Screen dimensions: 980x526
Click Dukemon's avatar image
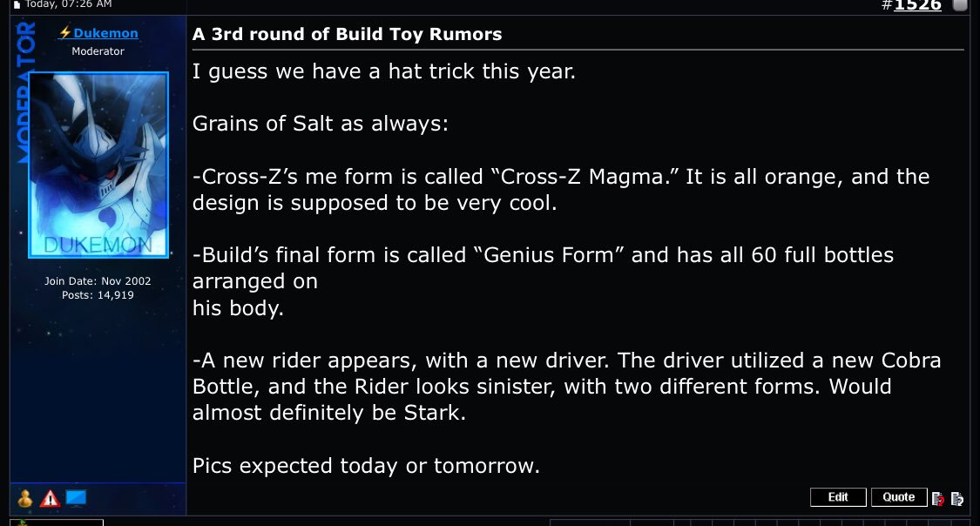point(98,165)
